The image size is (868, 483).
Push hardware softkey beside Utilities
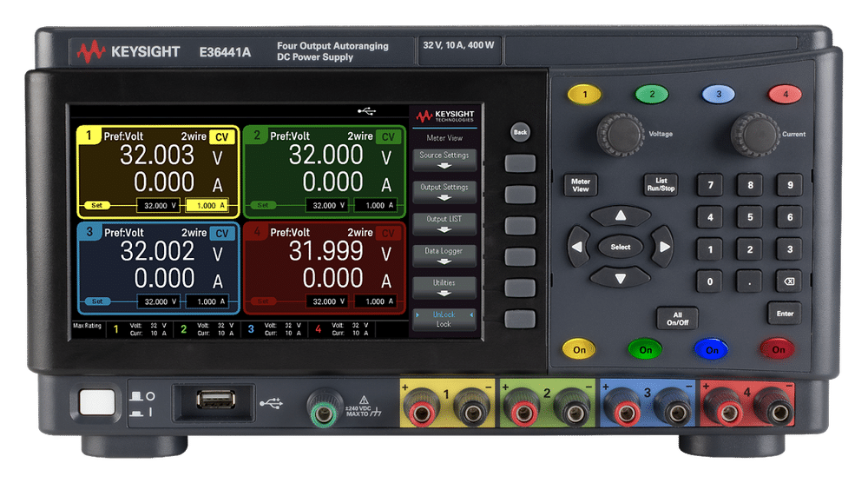(520, 288)
